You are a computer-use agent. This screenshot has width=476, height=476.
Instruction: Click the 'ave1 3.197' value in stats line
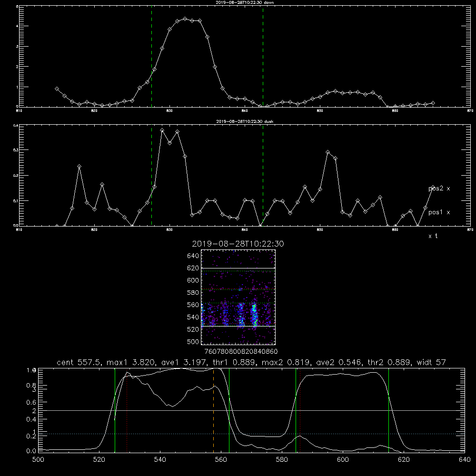tap(186, 362)
